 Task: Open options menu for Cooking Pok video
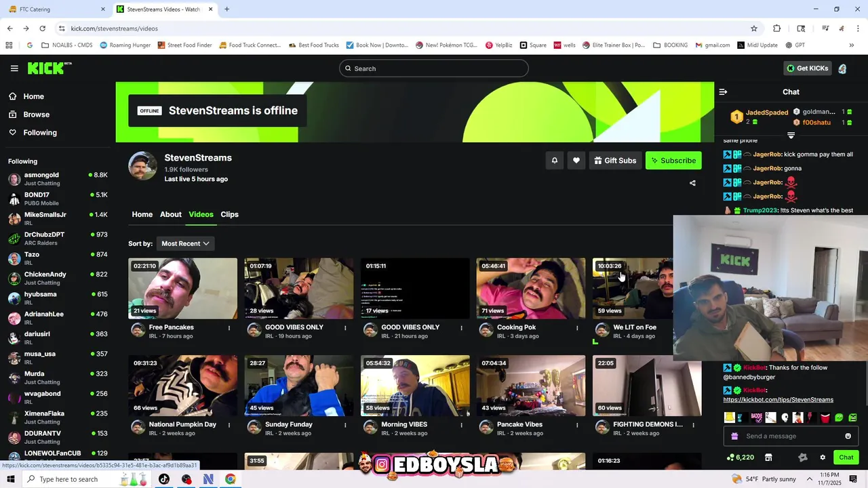577,328
